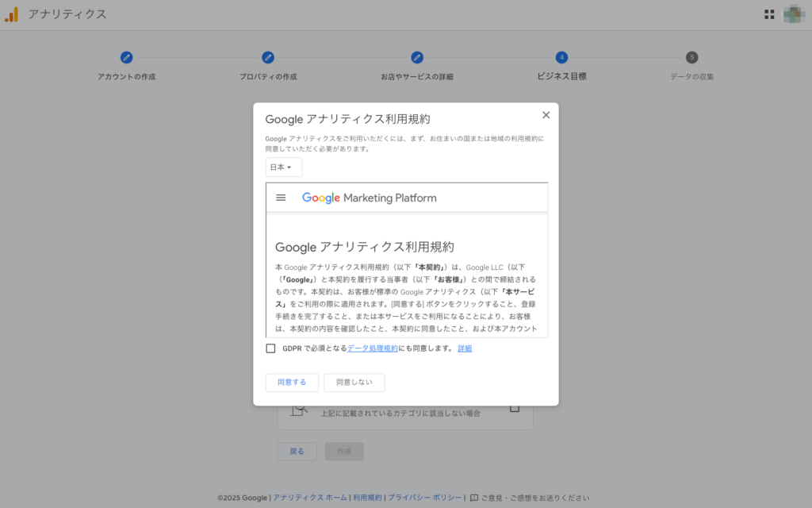Click the completed check icon on プロパティの作成 step
Screen dimensions: 812x508
(267, 57)
